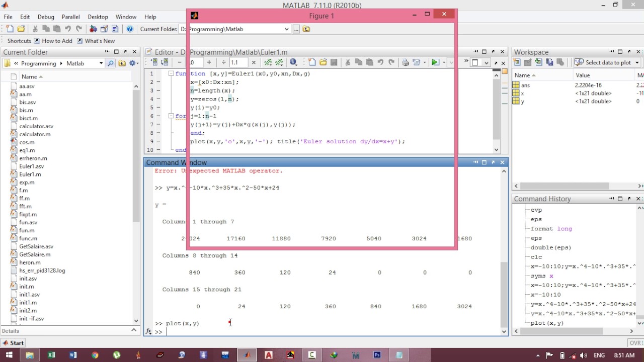Image resolution: width=644 pixels, height=362 pixels.
Task: Set a breakpoint on Editor line 3 dash
Action: [158, 90]
